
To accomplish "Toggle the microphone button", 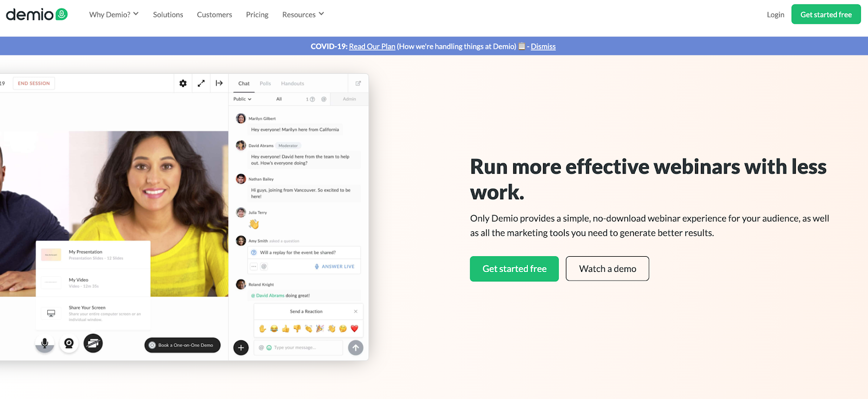I will [x=44, y=343].
